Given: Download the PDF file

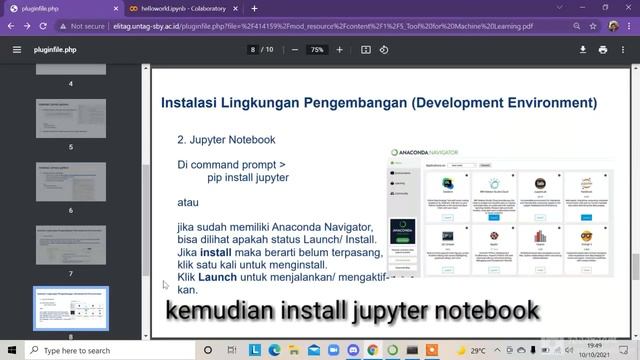Looking at the screenshot, I should [x=583, y=50].
